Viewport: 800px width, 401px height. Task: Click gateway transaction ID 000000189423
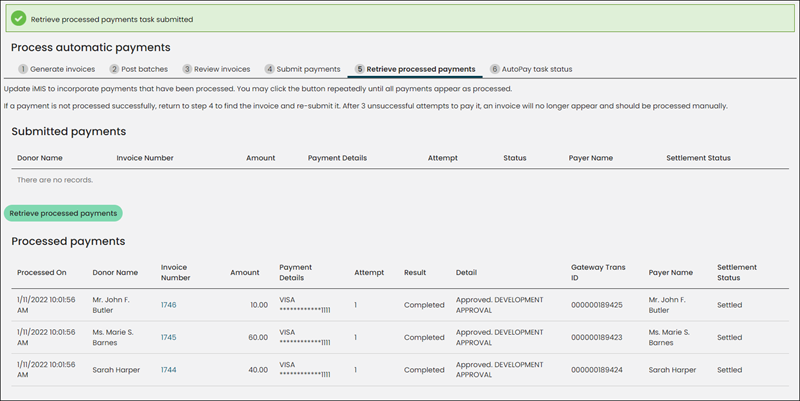(x=597, y=338)
